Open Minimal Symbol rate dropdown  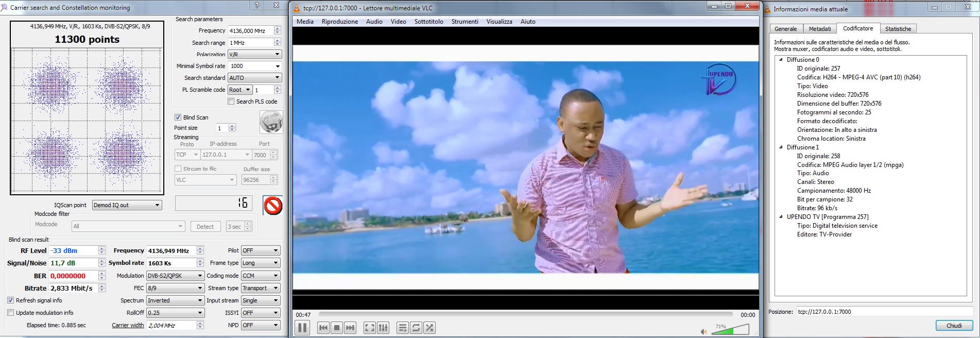pyautogui.click(x=255, y=66)
